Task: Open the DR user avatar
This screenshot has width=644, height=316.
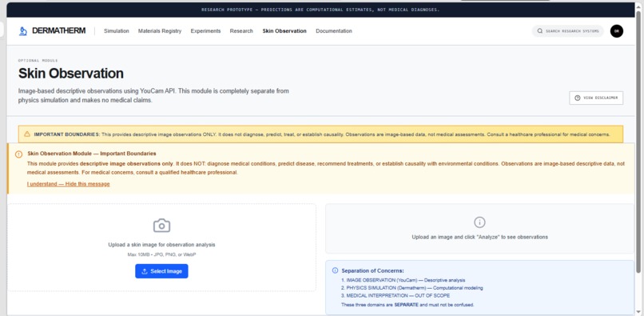Action: coord(617,31)
